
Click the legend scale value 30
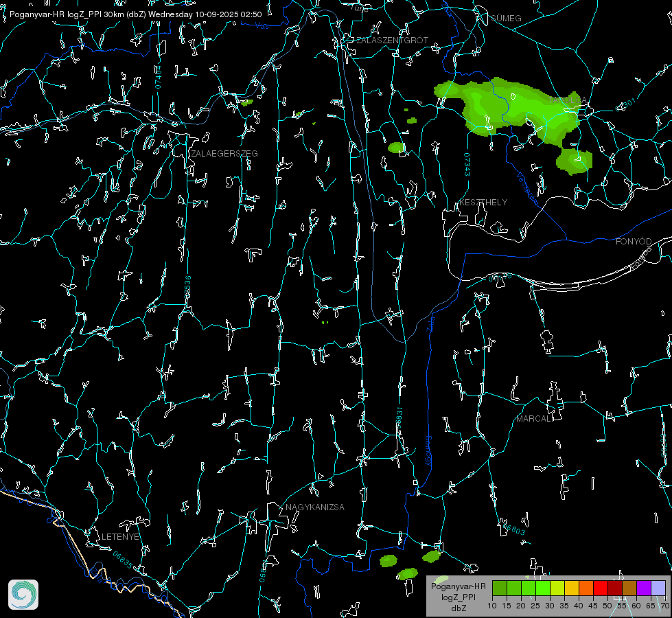(x=550, y=606)
